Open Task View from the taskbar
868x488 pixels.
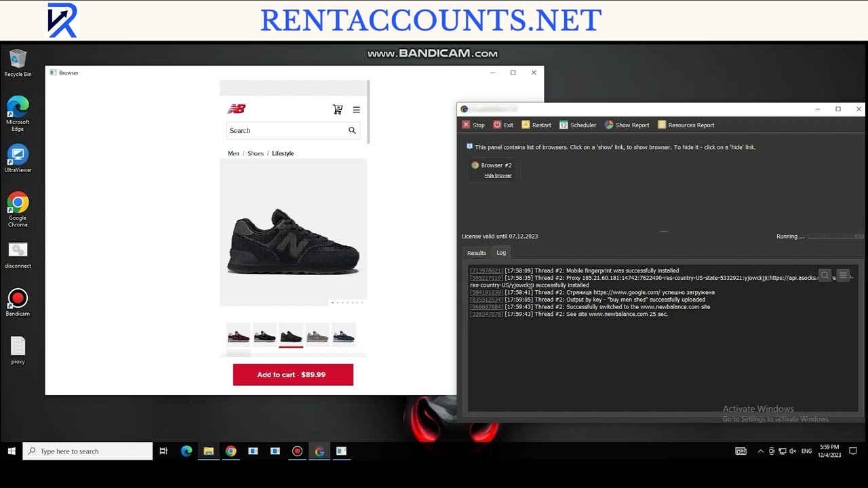(x=163, y=451)
